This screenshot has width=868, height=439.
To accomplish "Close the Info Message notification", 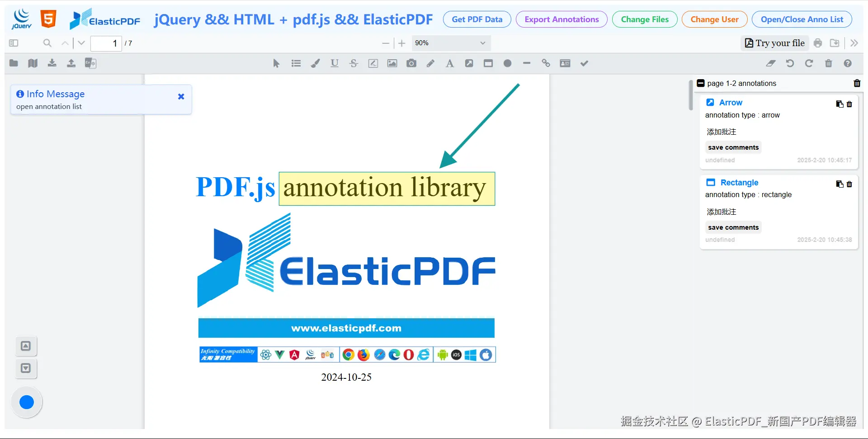I will click(181, 96).
